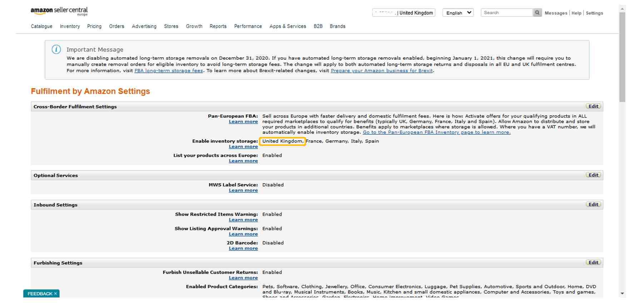Click Learn more under Enable inventory storage

[x=243, y=147]
